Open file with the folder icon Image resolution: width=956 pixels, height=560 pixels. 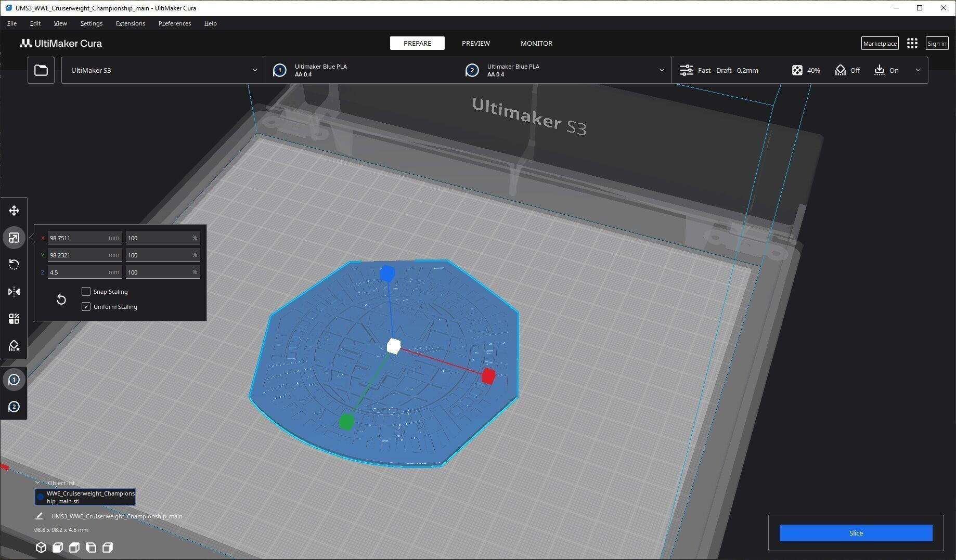[41, 70]
